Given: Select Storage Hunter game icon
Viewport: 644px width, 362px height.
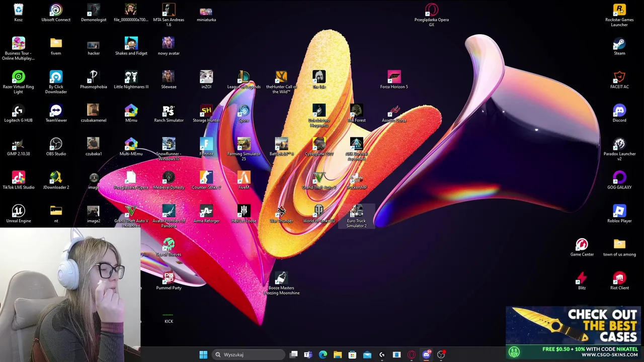Looking at the screenshot, I should click(x=206, y=114).
